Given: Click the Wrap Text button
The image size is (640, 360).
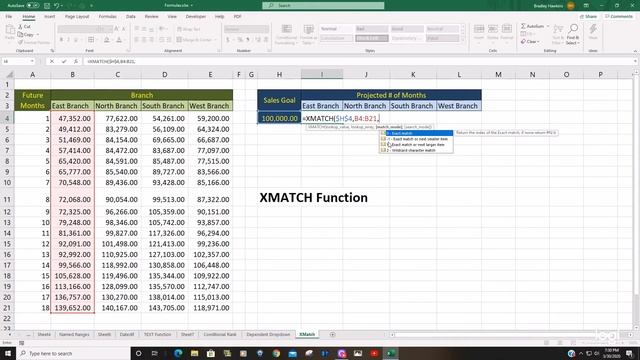Looking at the screenshot, I should coord(189,29).
